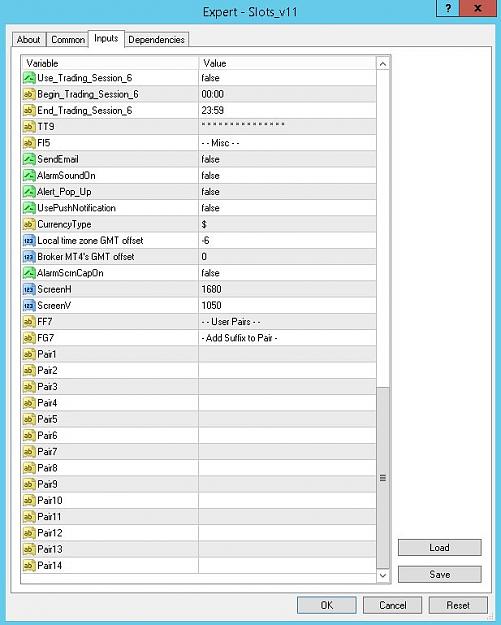
Task: Click the boolean icon beside AlarmSoundOn
Action: tap(29, 175)
